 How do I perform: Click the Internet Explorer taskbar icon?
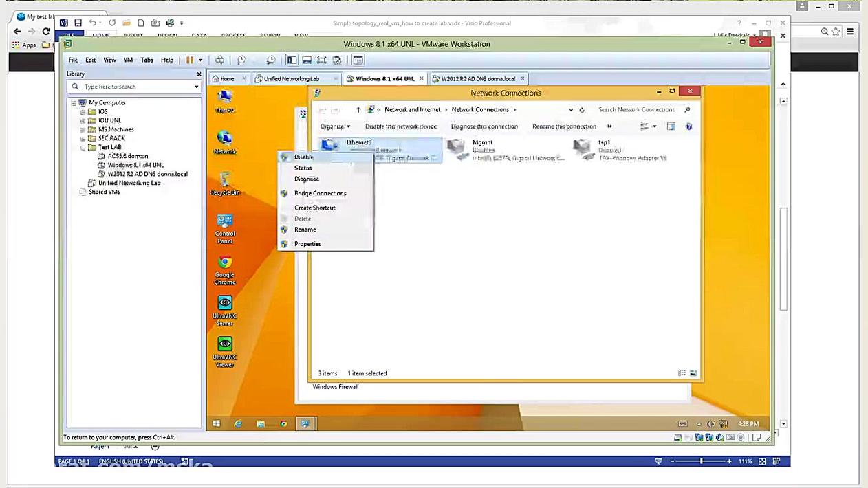(238, 423)
